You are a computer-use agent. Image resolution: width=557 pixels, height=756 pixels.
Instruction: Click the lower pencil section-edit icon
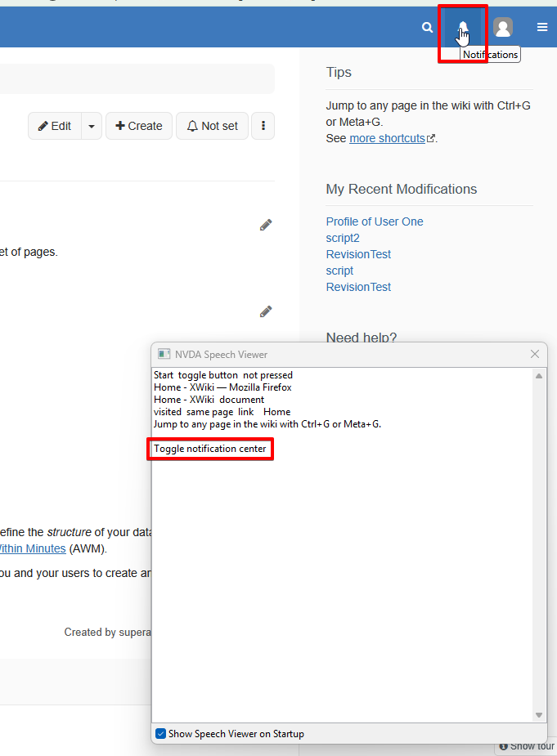tap(266, 311)
